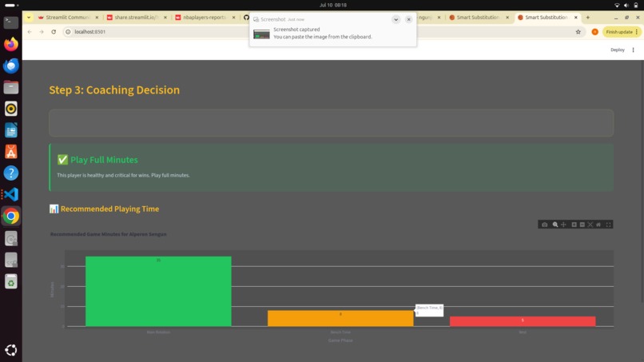Screen dimensions: 644x362
Task: Click the Step 3: Coaching Decision heading
Action: tap(114, 90)
